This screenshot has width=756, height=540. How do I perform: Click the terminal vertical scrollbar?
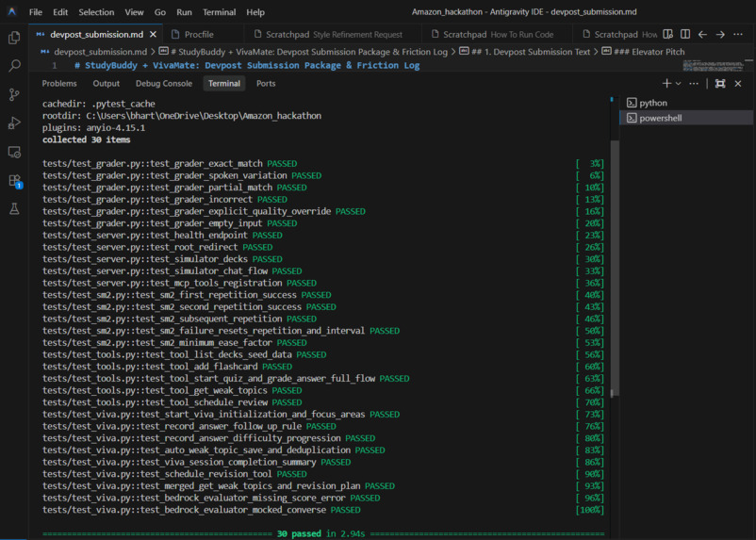[x=615, y=268]
